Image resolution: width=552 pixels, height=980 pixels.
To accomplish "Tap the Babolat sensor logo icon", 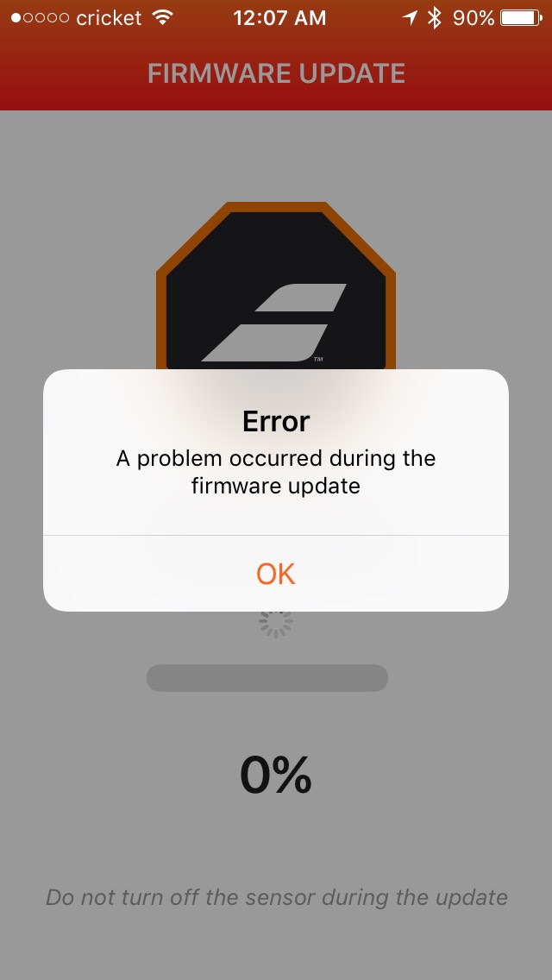I will tap(276, 286).
